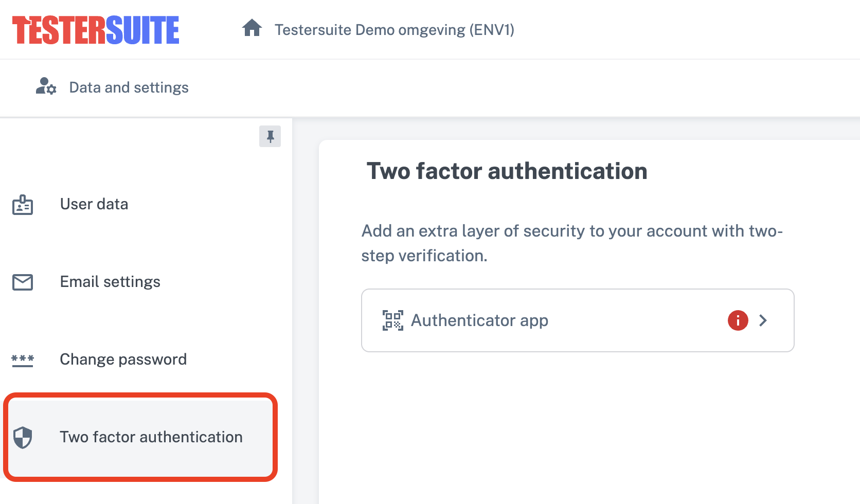Viewport: 860px width, 504px height.
Task: Click the Two factor authentication heading
Action: (x=507, y=171)
